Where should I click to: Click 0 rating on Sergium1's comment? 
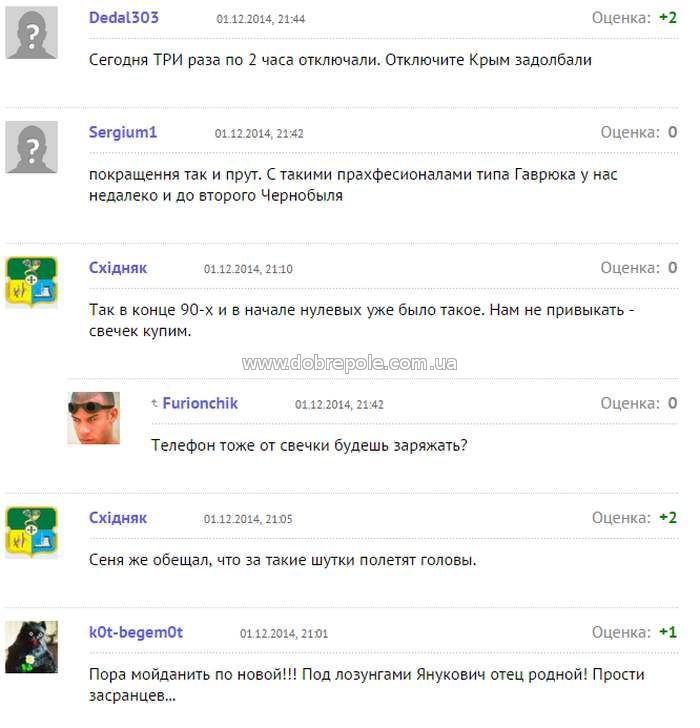(x=673, y=132)
